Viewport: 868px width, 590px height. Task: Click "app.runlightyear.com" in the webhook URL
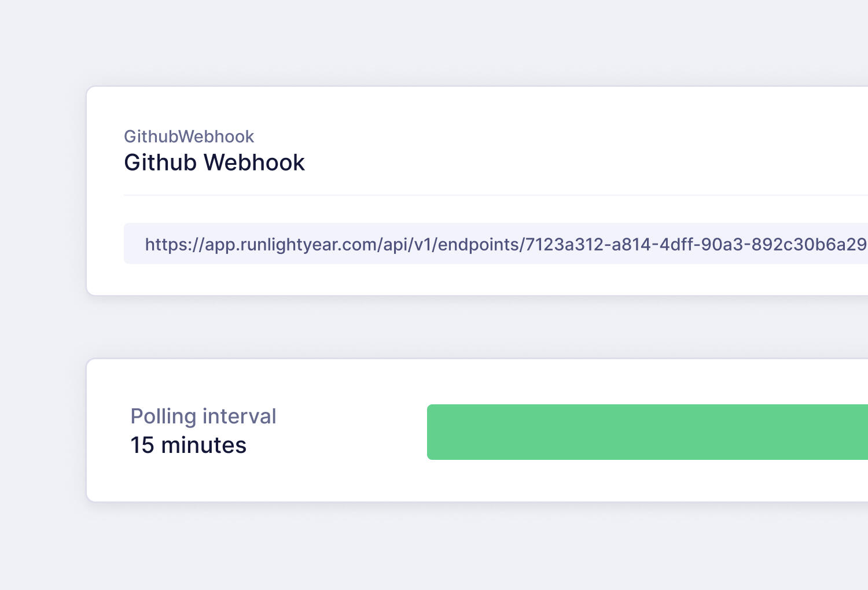click(x=290, y=245)
